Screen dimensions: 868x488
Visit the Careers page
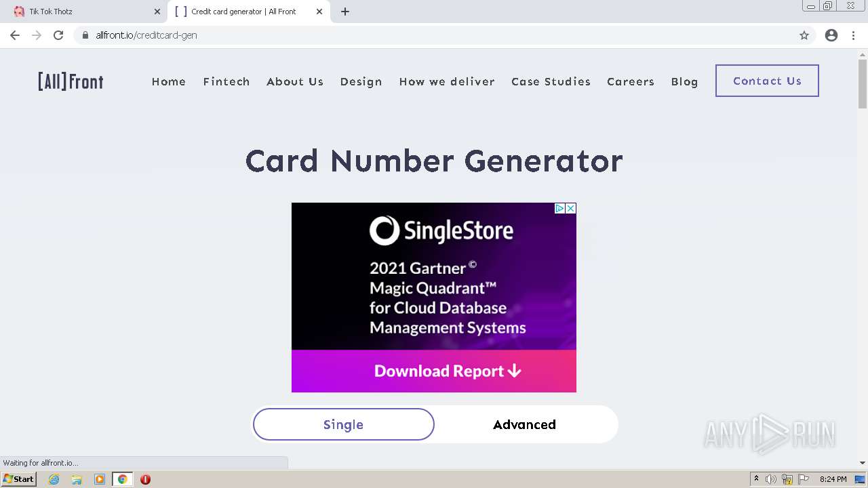[x=631, y=81]
